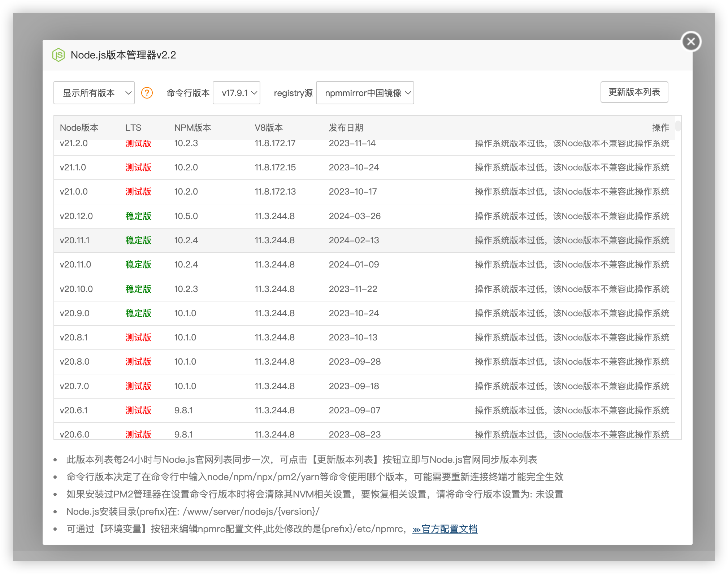Viewport: 728px width, 574px height.
Task: Click the Node版本 column header
Action: pyautogui.click(x=79, y=127)
